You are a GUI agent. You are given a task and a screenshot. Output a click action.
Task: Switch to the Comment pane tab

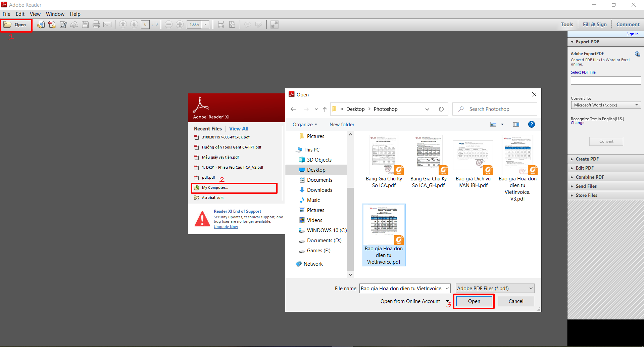[628, 24]
